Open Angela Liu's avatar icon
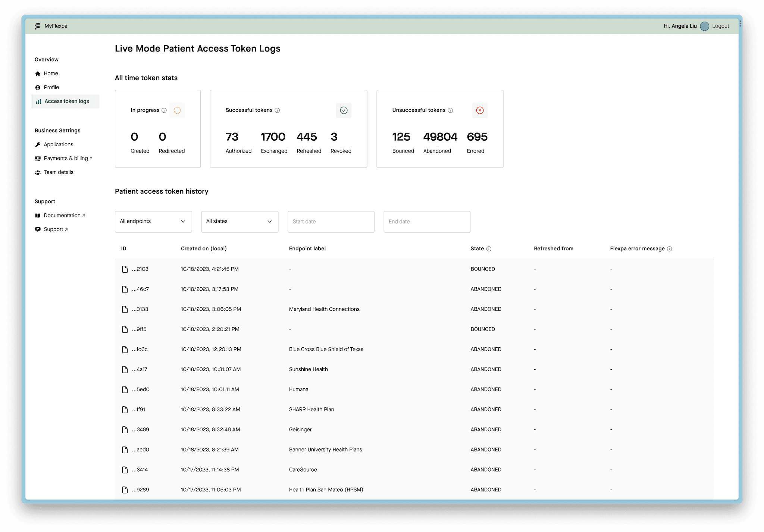The image size is (764, 532). 704,26
